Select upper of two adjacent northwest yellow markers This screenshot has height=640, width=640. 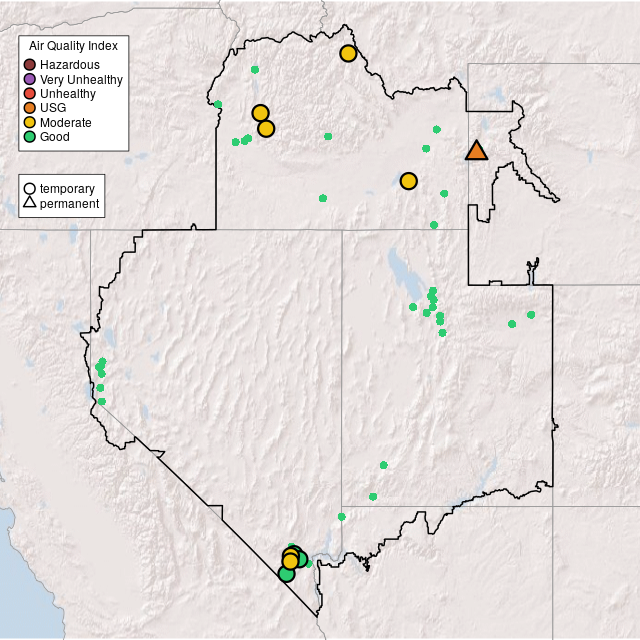(260, 113)
